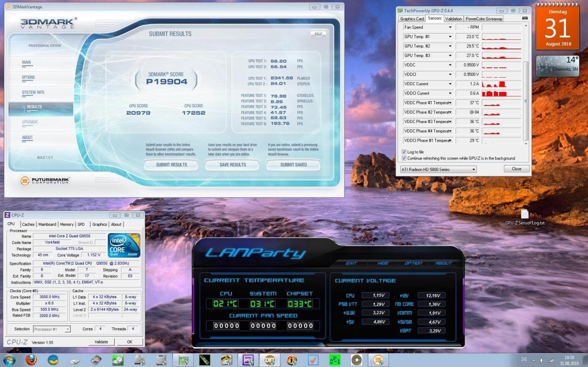Expand the VDDC Phase #1 Temperature dropdown

[450, 103]
